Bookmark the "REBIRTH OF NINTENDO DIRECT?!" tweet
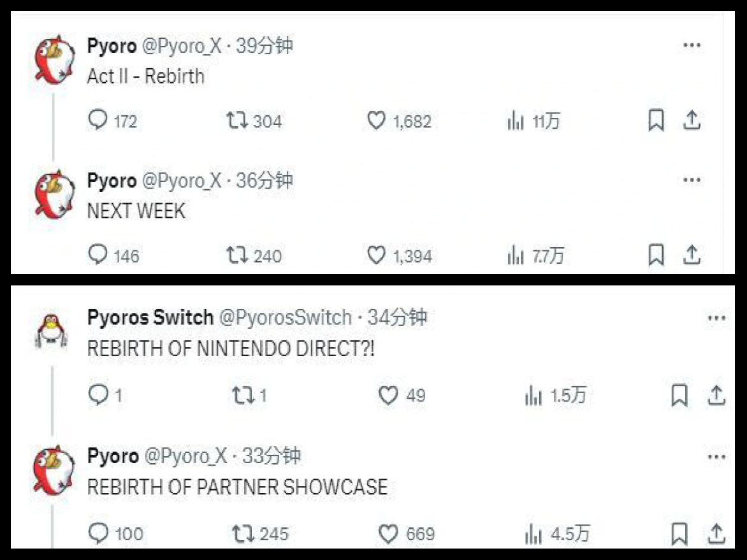The height and width of the screenshot is (560, 747). tap(679, 396)
